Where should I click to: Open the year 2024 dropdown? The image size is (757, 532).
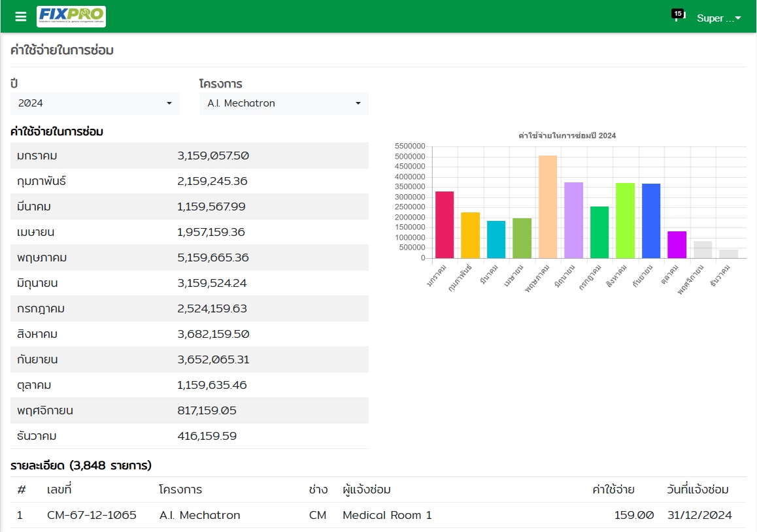[95, 103]
